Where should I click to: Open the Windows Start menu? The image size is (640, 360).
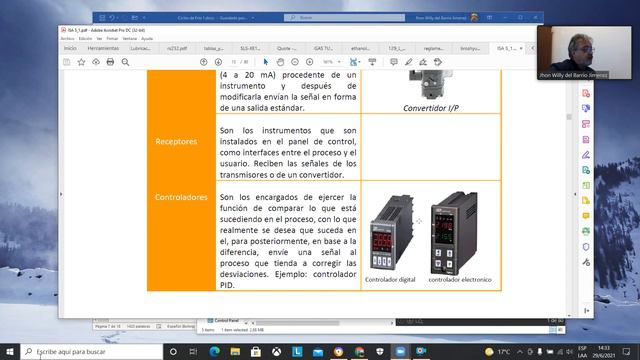pos(10,351)
